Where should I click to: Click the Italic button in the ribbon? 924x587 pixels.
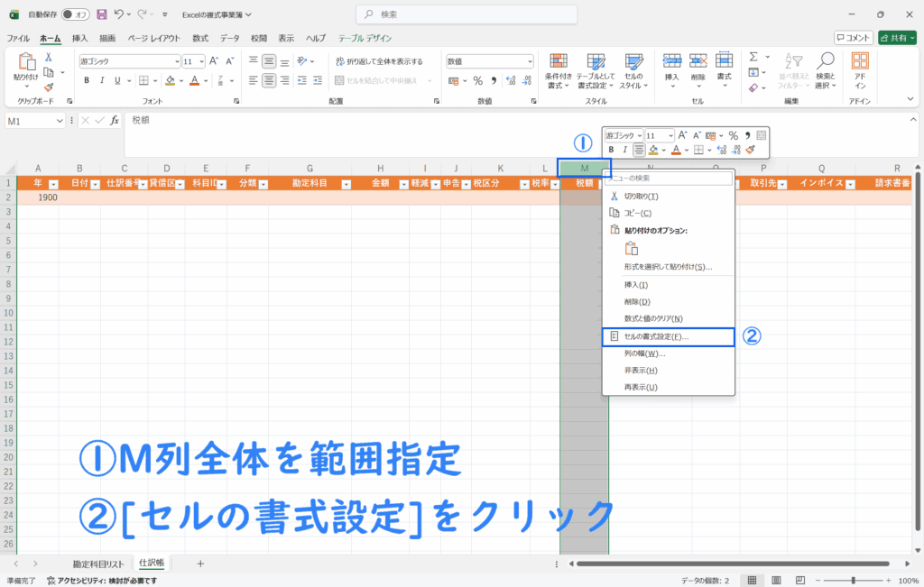[x=103, y=80]
